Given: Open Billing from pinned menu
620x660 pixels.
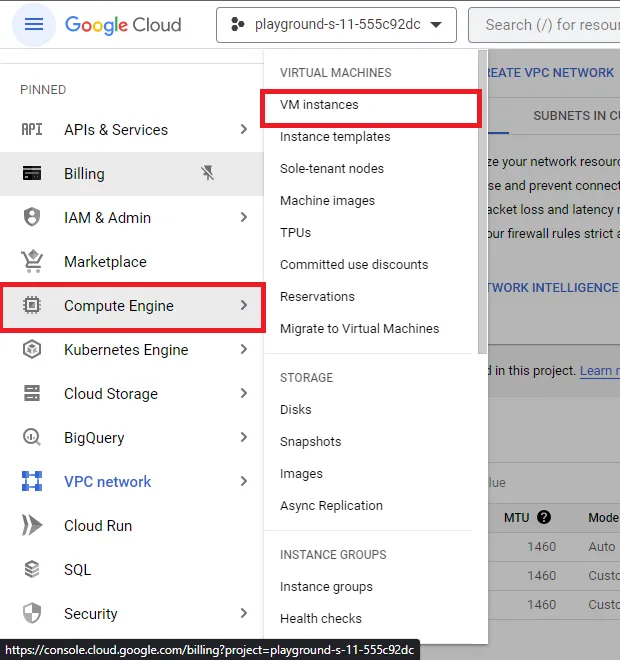Looking at the screenshot, I should pos(132,173).
